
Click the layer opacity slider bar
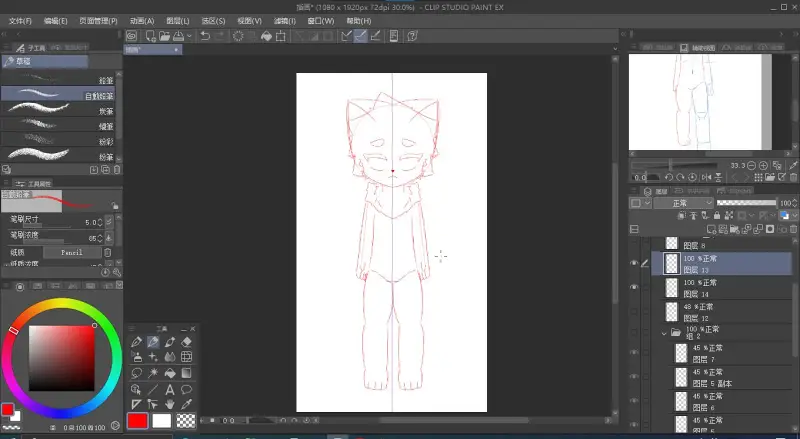pos(746,203)
